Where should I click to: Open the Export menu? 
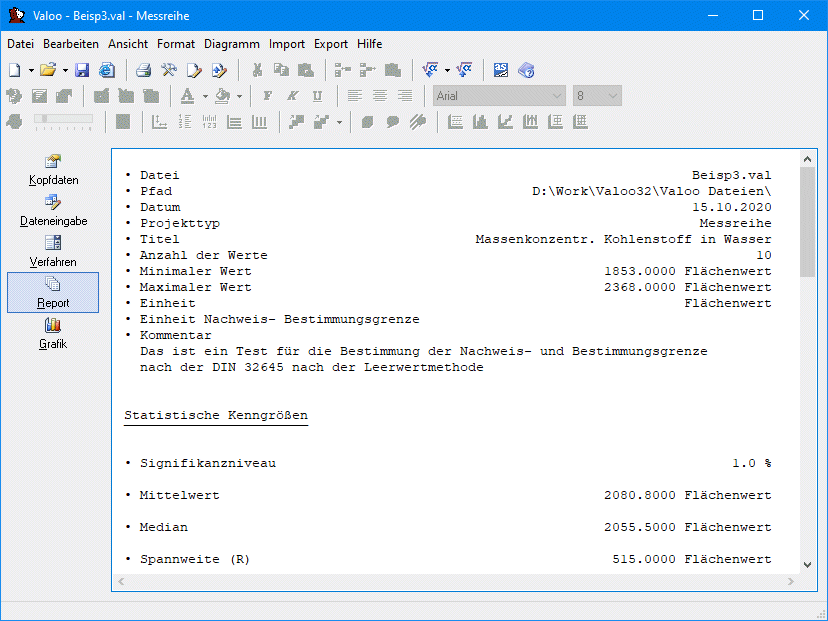[330, 44]
